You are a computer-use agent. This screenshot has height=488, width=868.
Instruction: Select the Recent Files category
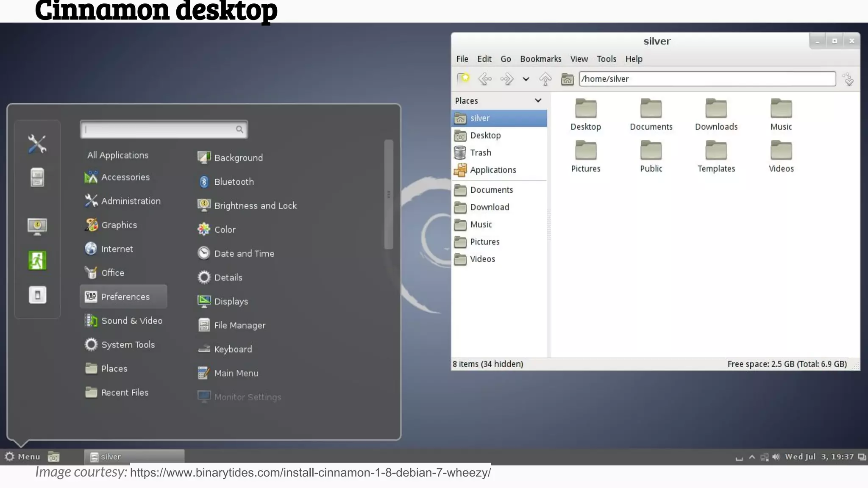click(x=117, y=393)
